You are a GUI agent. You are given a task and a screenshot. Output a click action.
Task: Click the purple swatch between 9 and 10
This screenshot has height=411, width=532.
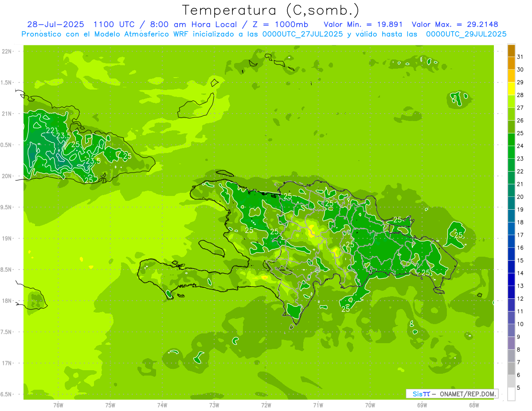coord(512,330)
